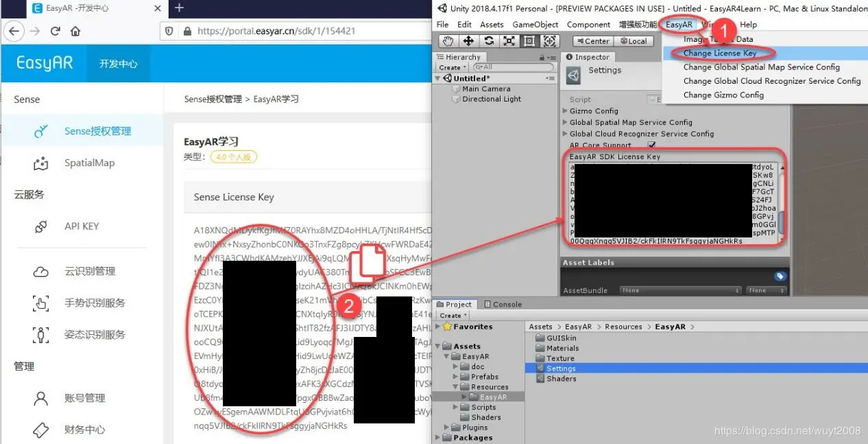The width and height of the screenshot is (868, 444).
Task: Click the 手势识别服务 hand icon
Action: click(x=41, y=303)
